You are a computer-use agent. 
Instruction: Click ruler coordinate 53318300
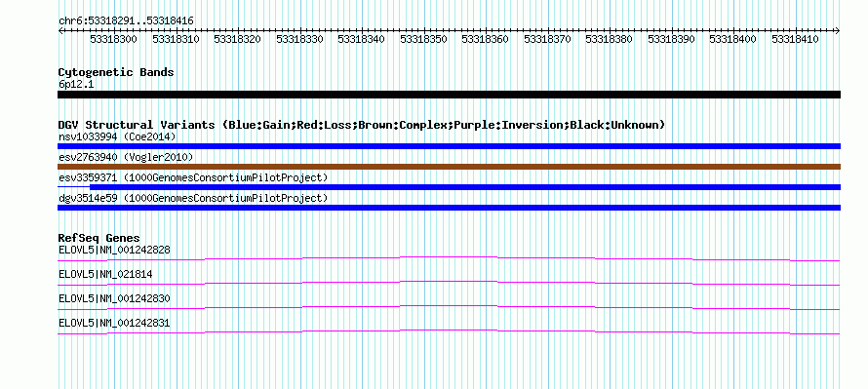coord(113,40)
